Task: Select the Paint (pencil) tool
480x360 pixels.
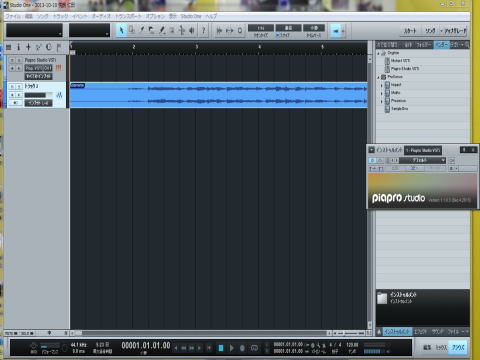Action: tap(162, 30)
